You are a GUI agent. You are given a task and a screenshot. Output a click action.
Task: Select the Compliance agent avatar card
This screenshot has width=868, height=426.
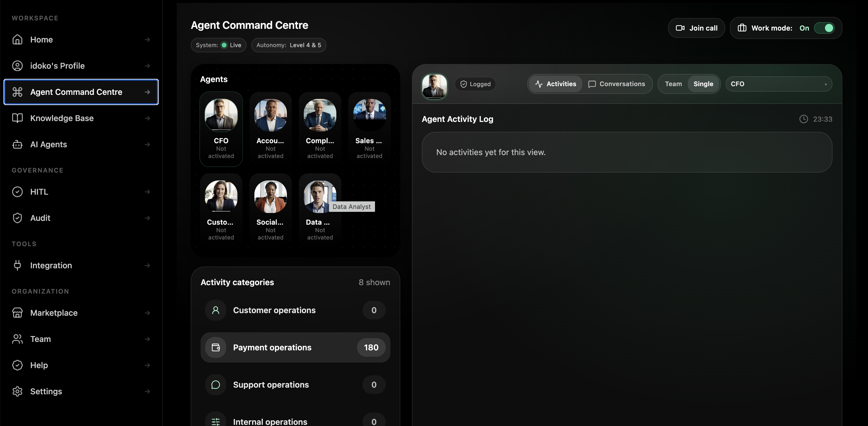(x=320, y=129)
